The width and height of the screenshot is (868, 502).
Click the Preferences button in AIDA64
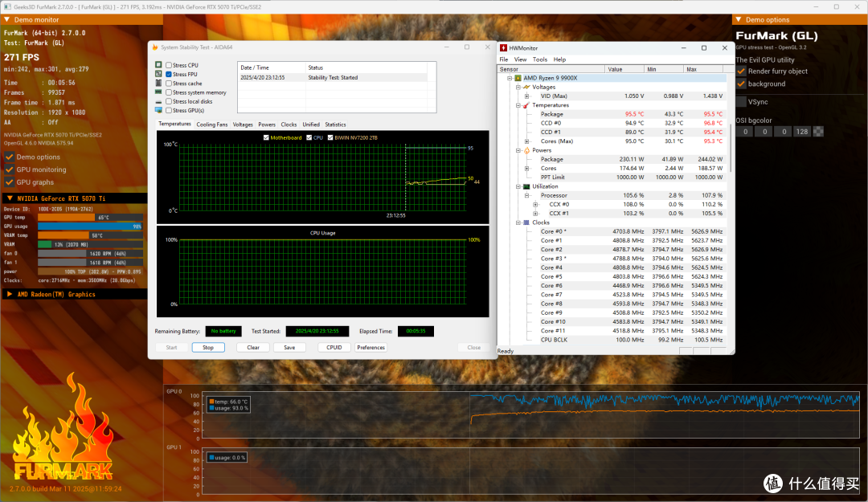click(x=371, y=348)
